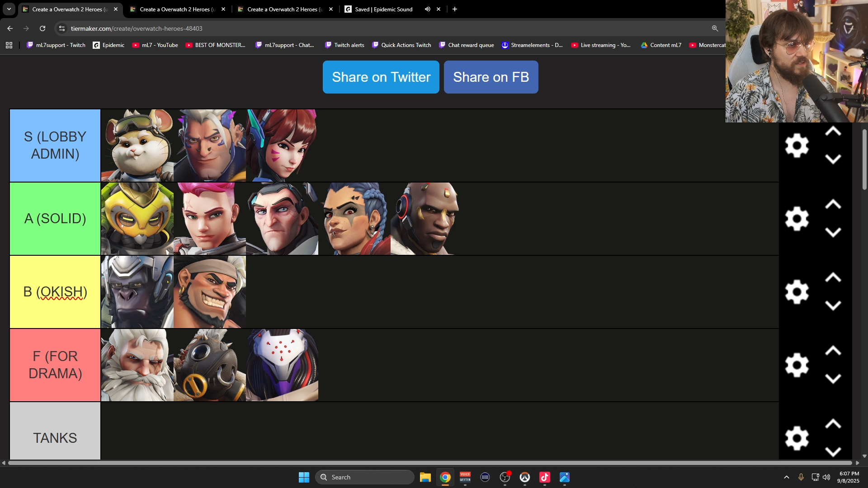
Task: Open settings gear for TANKS row
Action: click(x=797, y=438)
